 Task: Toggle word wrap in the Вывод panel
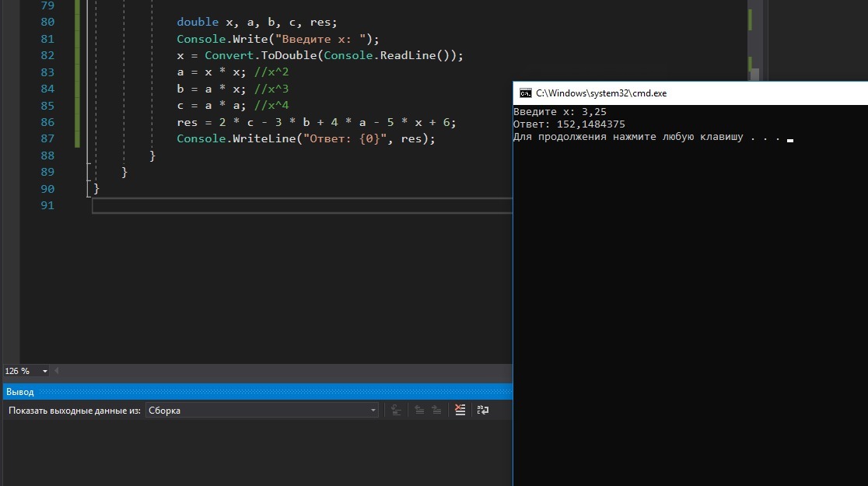[483, 410]
